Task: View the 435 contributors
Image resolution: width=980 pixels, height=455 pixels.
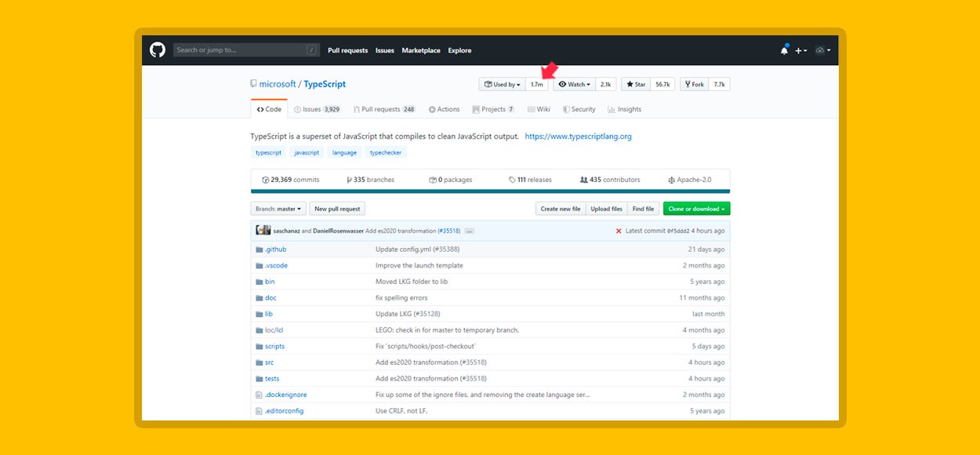Action: coord(610,180)
